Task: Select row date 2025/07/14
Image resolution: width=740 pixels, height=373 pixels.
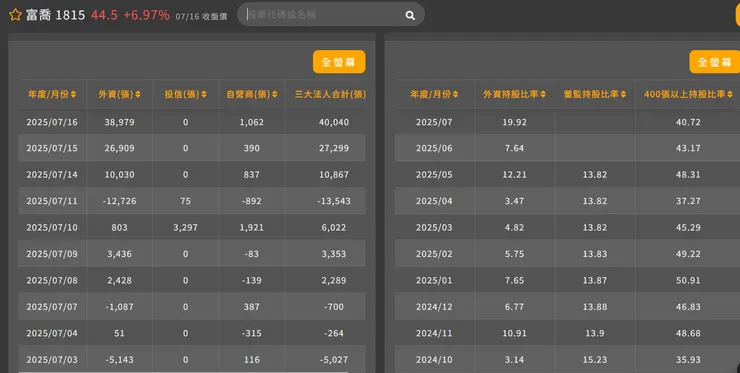Action: tap(52, 175)
